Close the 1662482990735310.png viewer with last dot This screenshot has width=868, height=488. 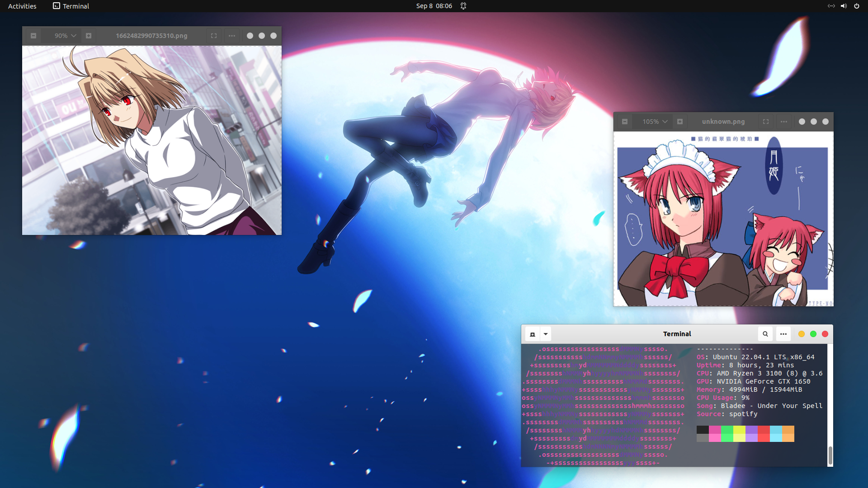click(x=274, y=36)
